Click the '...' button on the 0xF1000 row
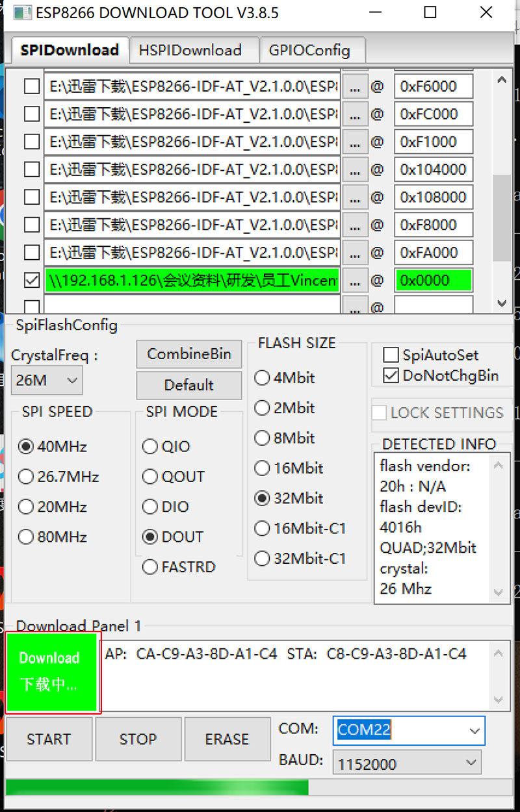Viewport: 520px width, 812px height. click(x=355, y=142)
